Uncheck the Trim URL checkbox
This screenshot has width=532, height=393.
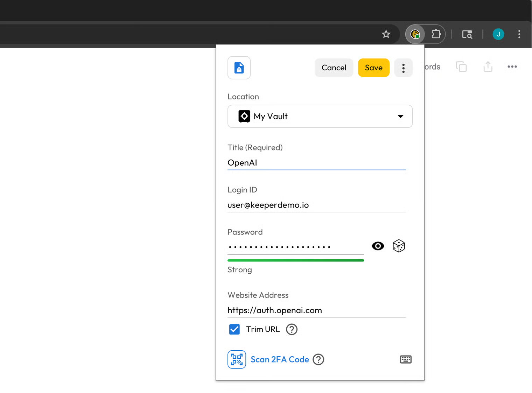pyautogui.click(x=234, y=329)
